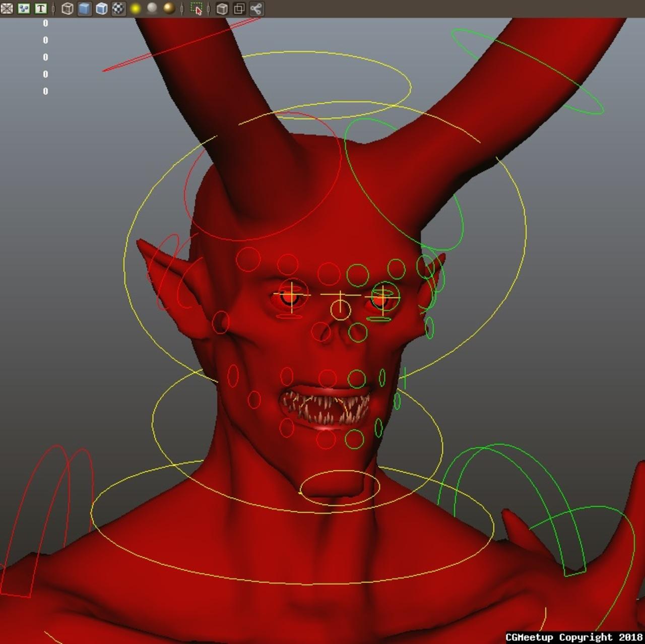Image resolution: width=645 pixels, height=644 pixels.
Task: Click the three blue dots particle icon
Action: 24,9
